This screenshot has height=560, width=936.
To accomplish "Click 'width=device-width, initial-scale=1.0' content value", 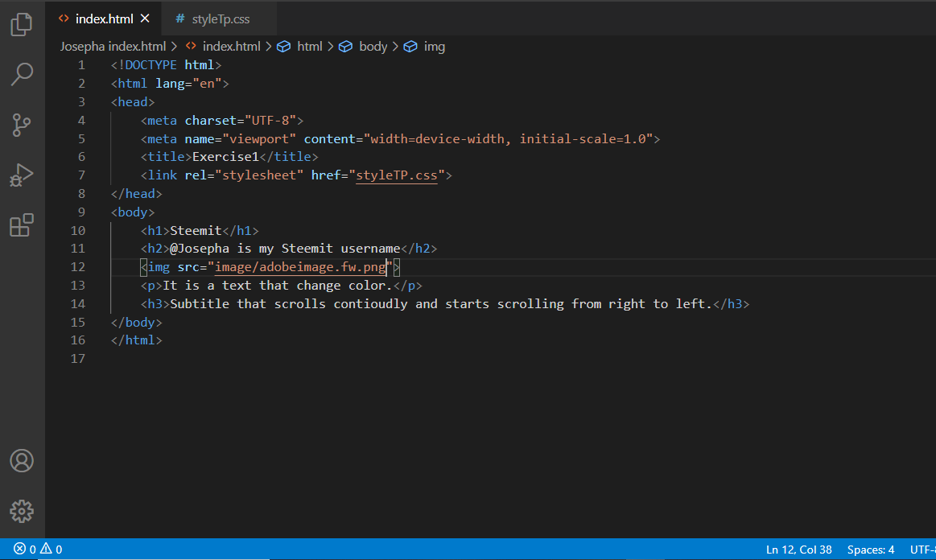I will 509,138.
